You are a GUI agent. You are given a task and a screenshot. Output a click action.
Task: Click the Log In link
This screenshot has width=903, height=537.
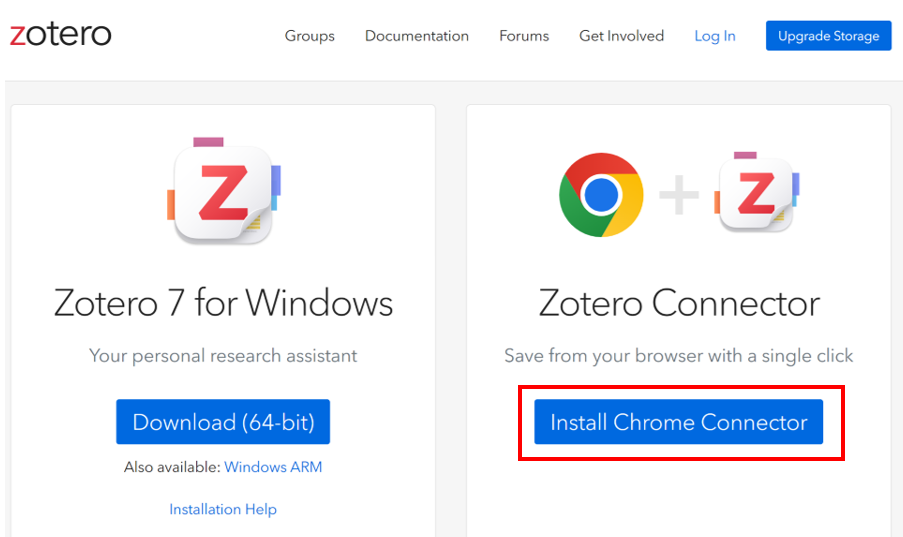[x=715, y=36]
